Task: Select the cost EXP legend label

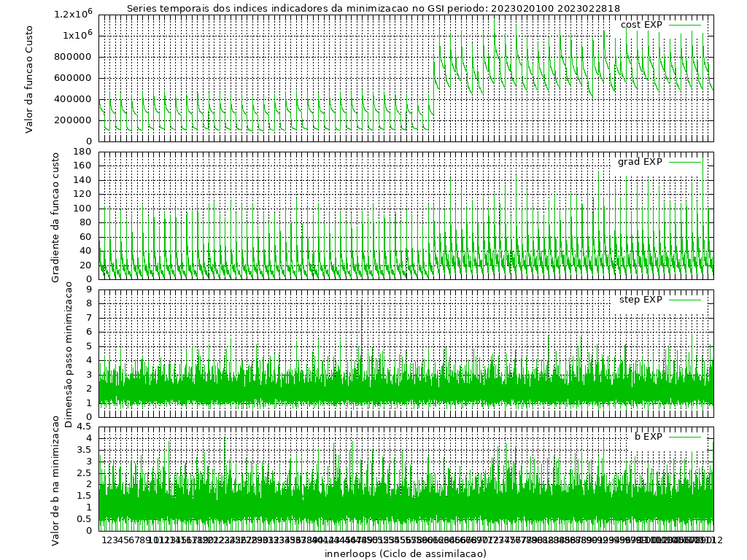Action: [x=641, y=25]
